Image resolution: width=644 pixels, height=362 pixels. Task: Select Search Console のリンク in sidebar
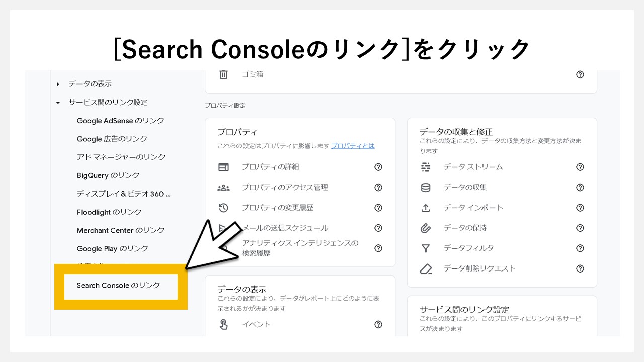tap(120, 286)
